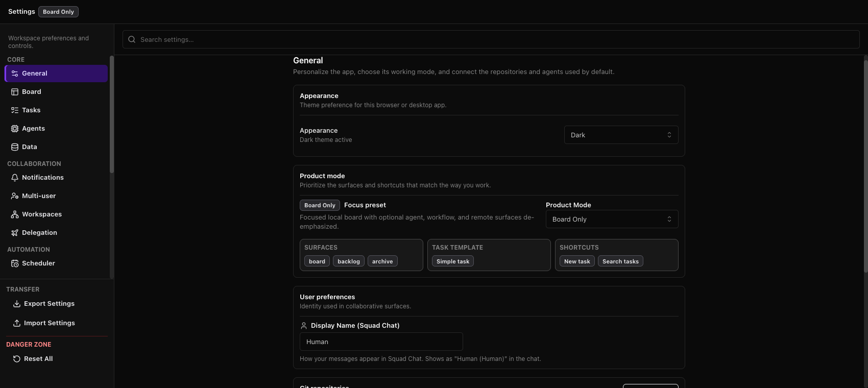This screenshot has width=868, height=388.
Task: Click the Delegation rocket icon
Action: [x=15, y=233]
